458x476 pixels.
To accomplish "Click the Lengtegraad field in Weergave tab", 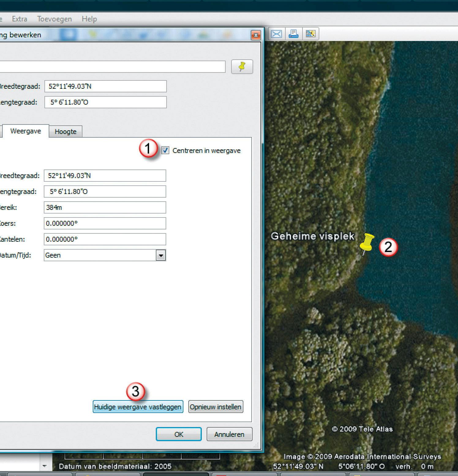I will click(x=105, y=192).
